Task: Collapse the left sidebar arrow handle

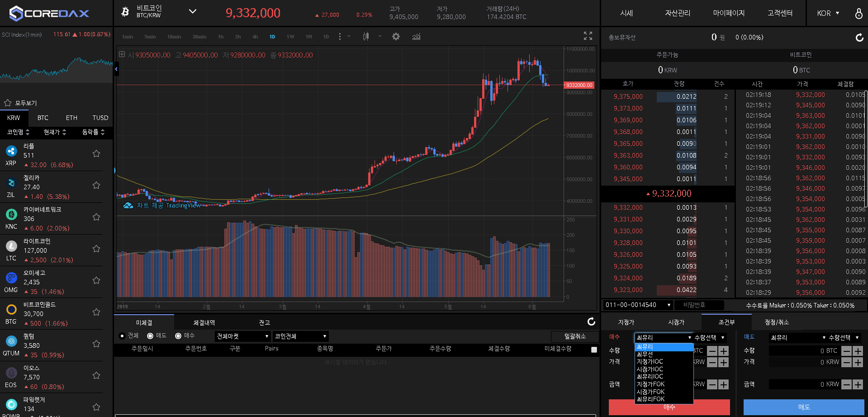Action: [x=116, y=69]
